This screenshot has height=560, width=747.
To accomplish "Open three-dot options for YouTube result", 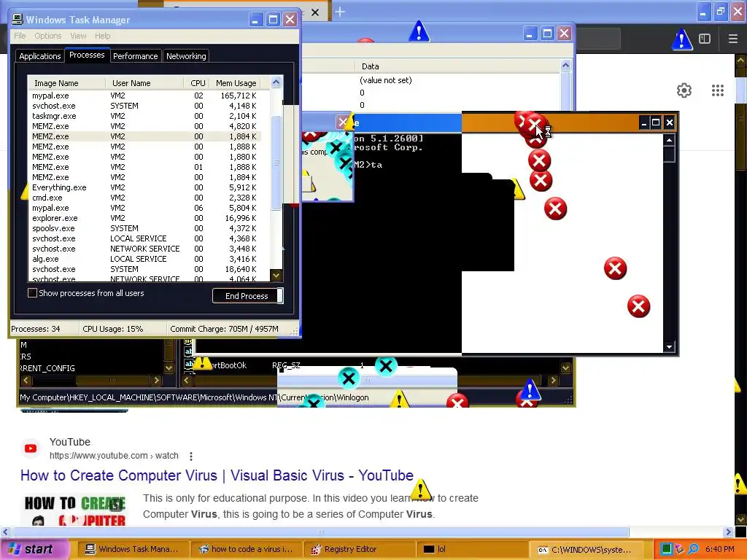I will pyautogui.click(x=190, y=456).
